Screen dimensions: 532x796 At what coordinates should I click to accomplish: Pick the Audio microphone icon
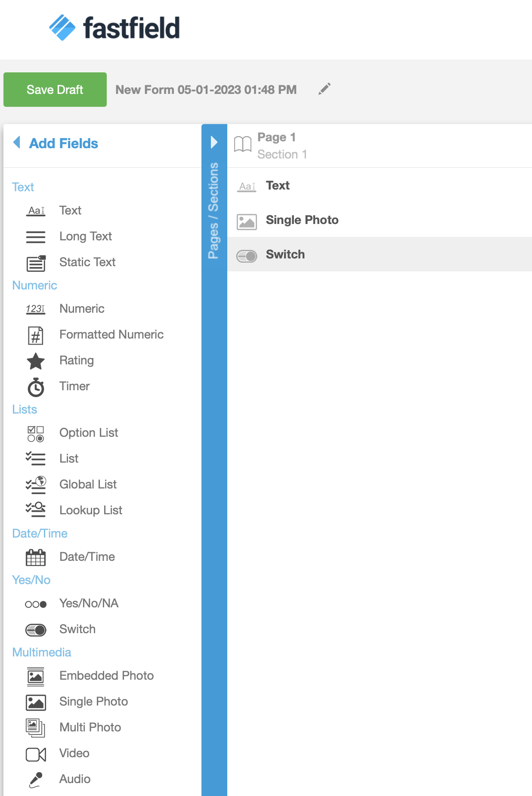tap(36, 780)
